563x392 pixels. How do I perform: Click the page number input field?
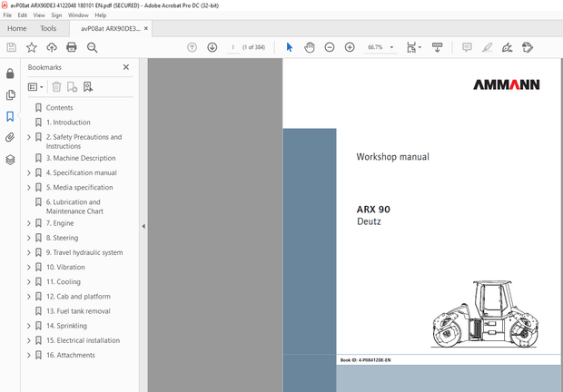coord(233,47)
